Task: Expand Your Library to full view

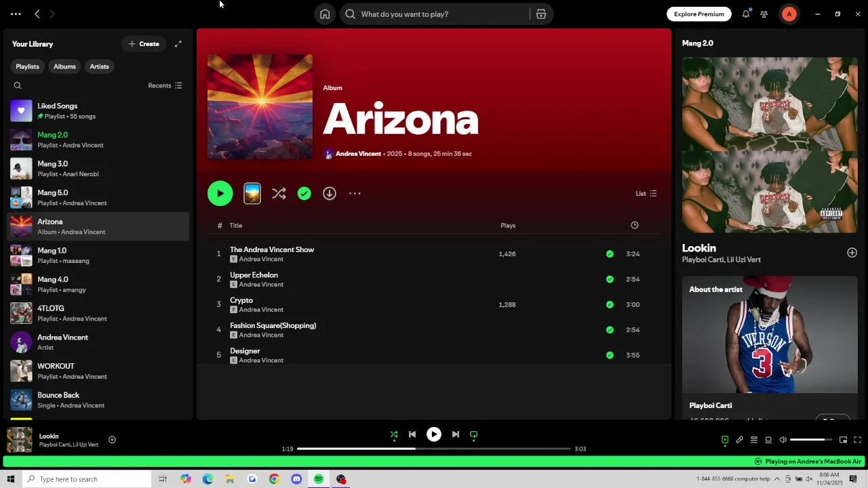Action: [x=178, y=44]
